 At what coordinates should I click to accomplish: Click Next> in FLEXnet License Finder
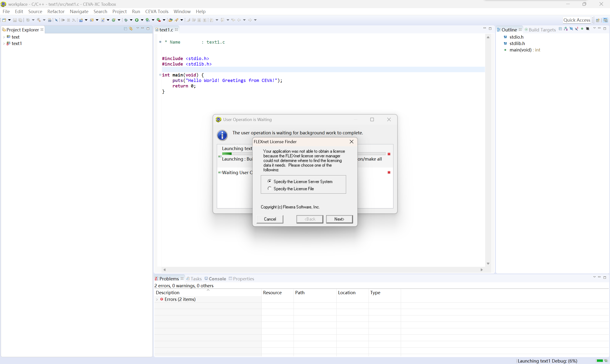point(339,219)
